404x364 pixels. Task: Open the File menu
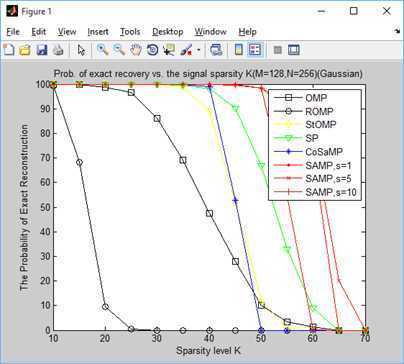click(x=13, y=32)
